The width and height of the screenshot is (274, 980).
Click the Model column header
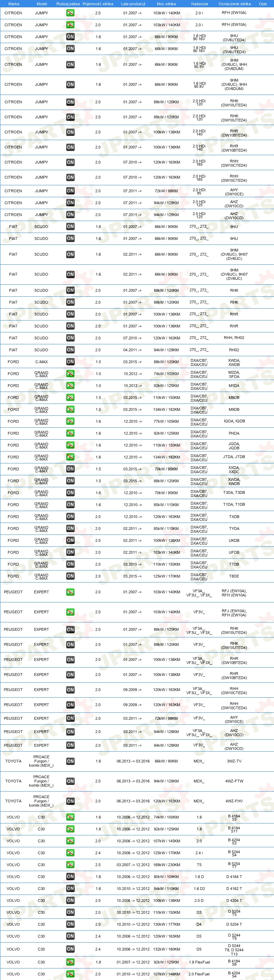(42, 4)
